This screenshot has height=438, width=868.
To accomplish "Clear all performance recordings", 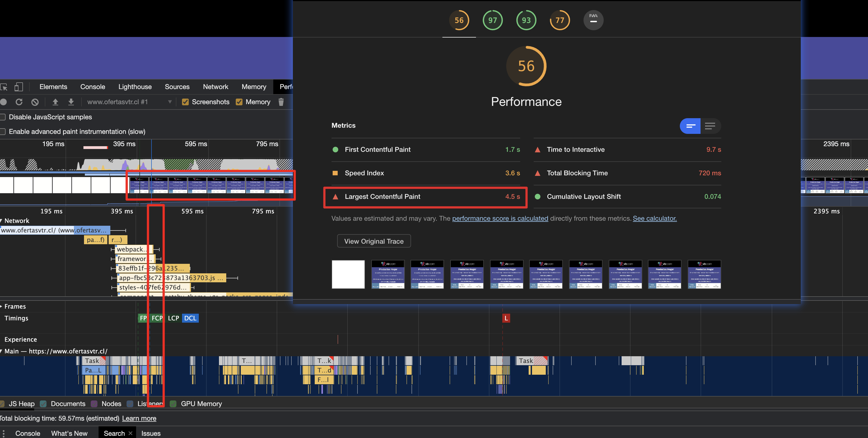I will tap(35, 102).
